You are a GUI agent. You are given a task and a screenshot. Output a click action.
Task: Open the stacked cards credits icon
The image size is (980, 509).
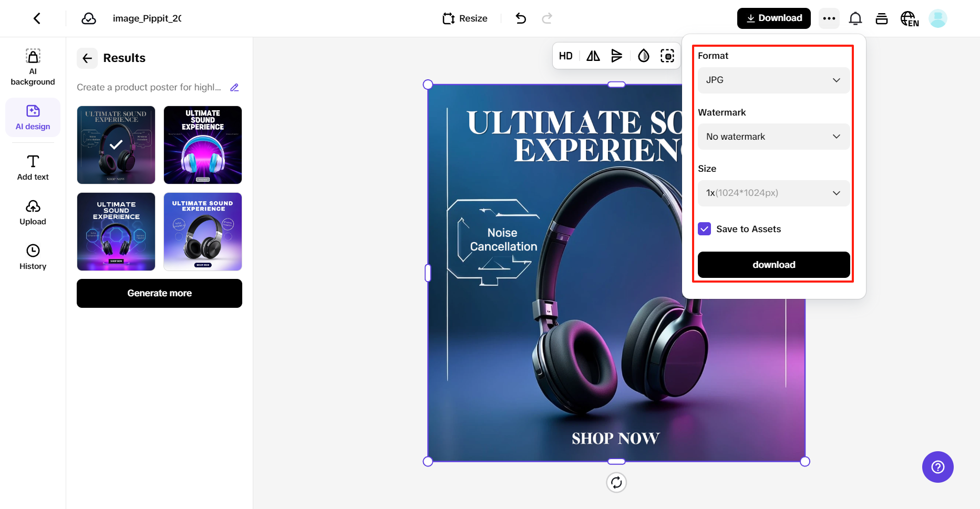882,18
